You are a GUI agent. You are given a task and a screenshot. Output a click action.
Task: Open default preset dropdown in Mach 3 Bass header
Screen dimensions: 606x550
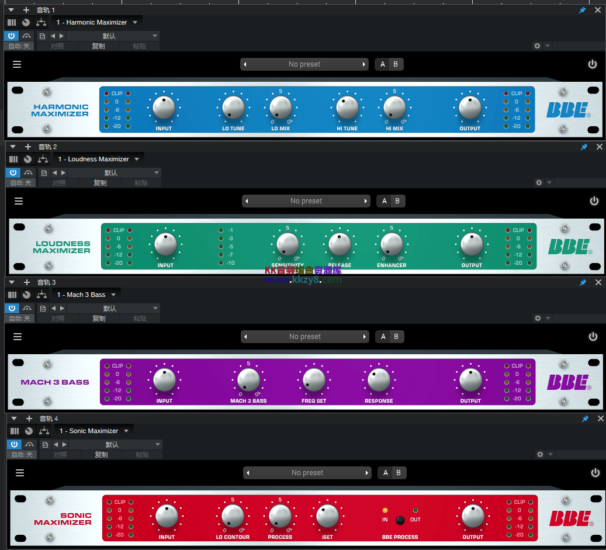click(x=114, y=308)
